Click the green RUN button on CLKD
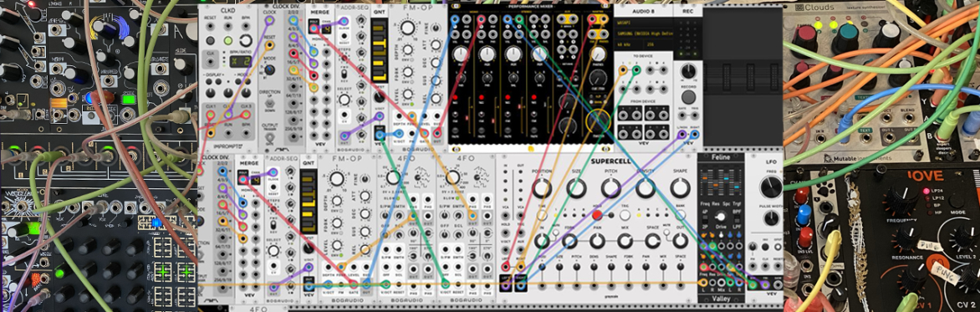980x312 pixels. point(229,40)
